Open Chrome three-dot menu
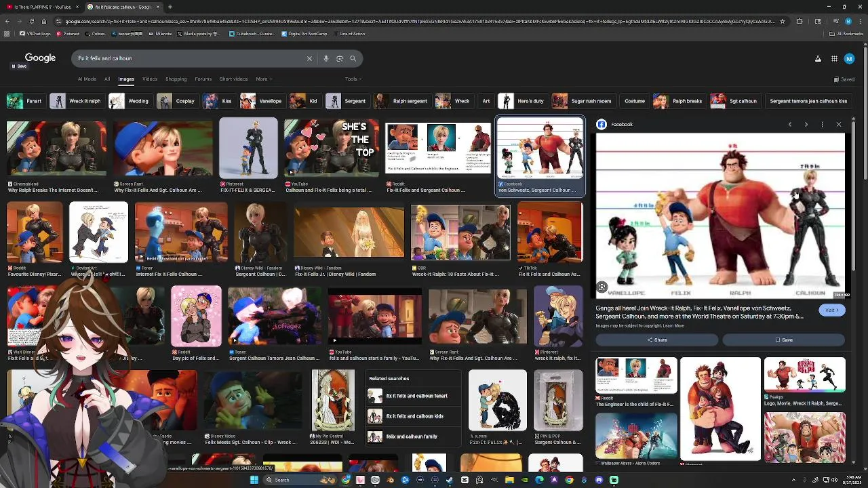Screen dimensions: 868x488 pos(861,21)
